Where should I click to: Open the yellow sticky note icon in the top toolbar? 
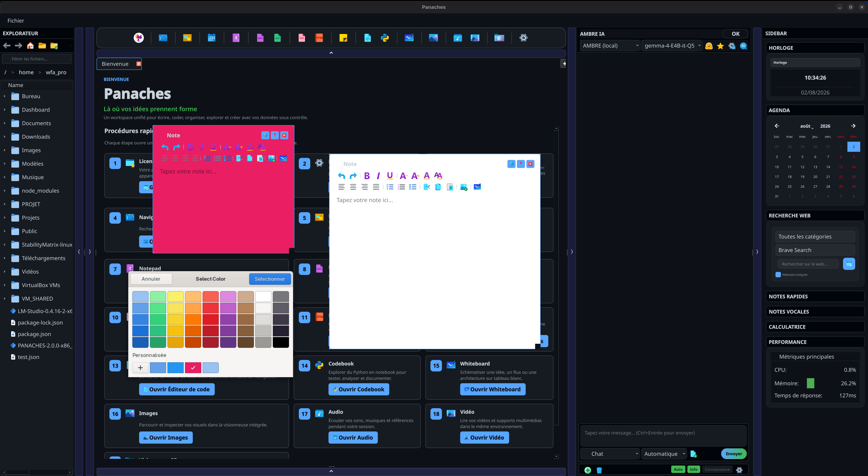(x=343, y=38)
